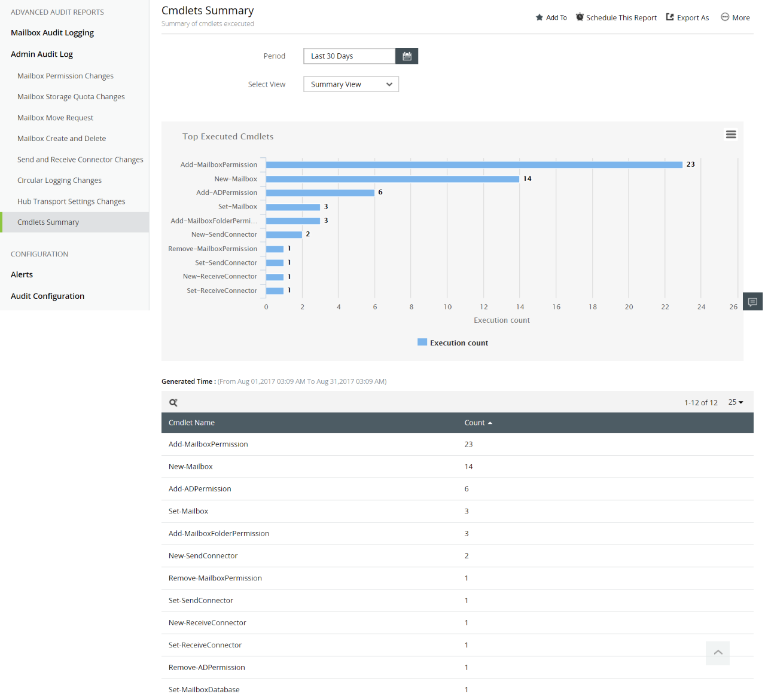Click the Schedule This Report alarm icon
The height and width of the screenshot is (700, 765).
point(580,17)
